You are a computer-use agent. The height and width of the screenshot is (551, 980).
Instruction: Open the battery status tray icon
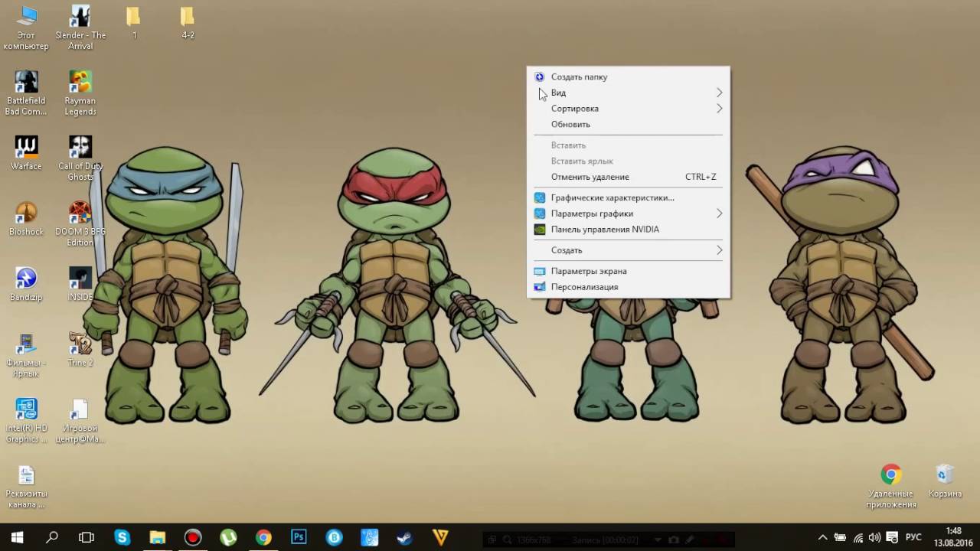(841, 538)
